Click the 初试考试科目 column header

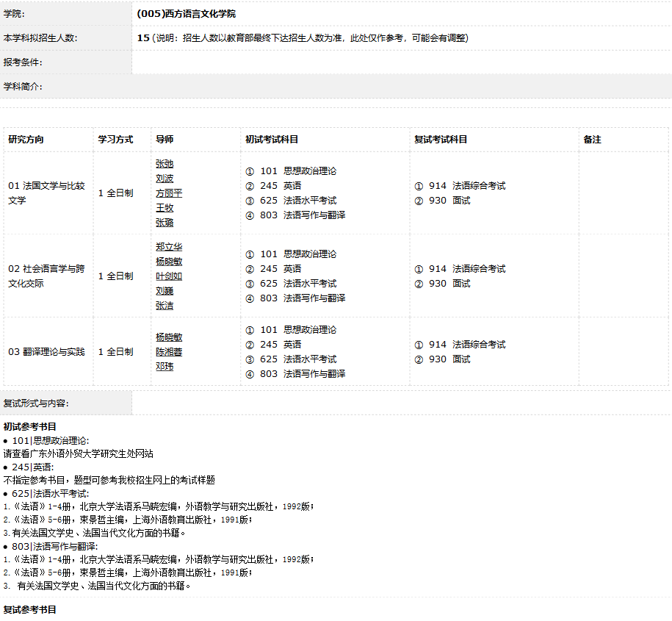click(272, 140)
